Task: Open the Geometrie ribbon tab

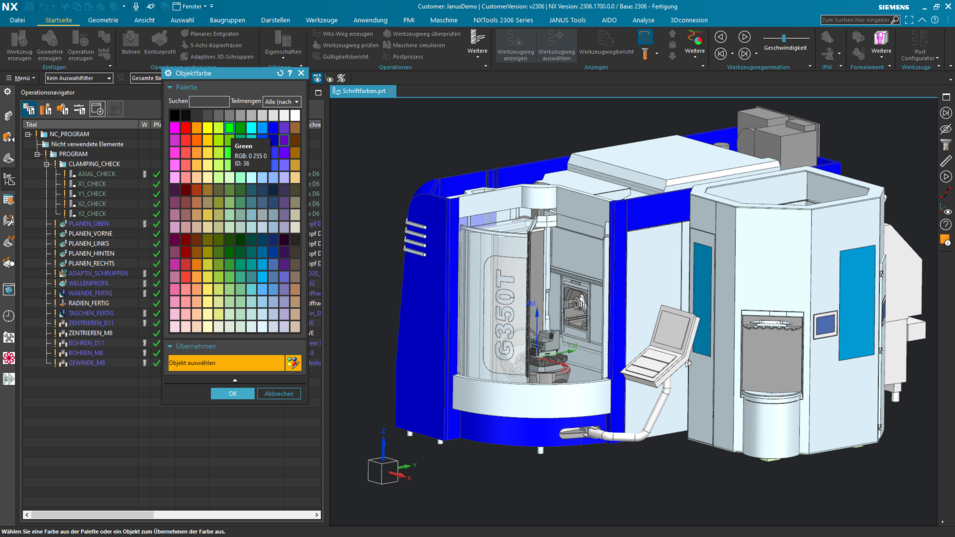Action: 103,20
